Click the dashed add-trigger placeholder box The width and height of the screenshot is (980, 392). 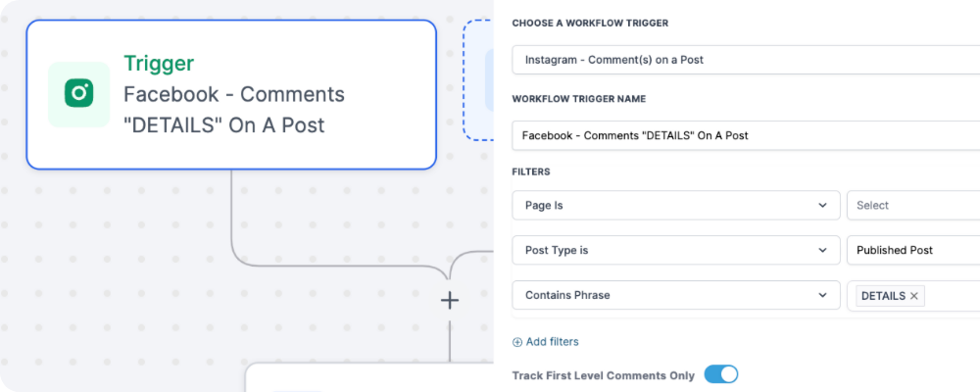[x=478, y=80]
